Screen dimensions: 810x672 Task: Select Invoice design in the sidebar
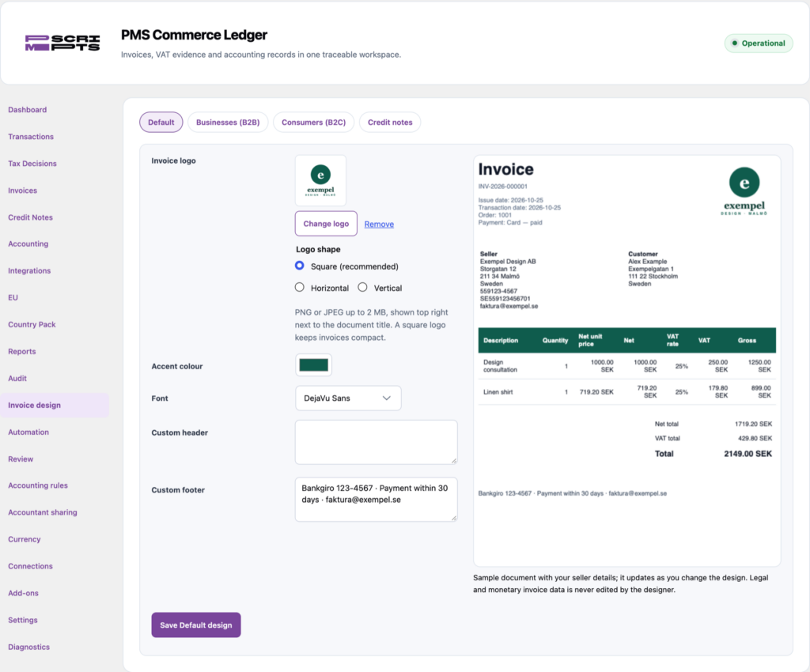point(55,405)
